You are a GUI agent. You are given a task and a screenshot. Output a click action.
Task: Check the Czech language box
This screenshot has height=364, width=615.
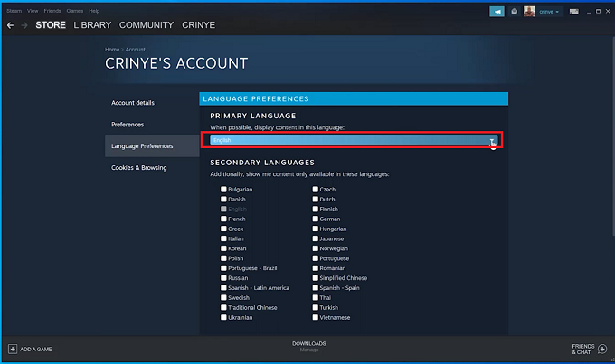point(316,190)
